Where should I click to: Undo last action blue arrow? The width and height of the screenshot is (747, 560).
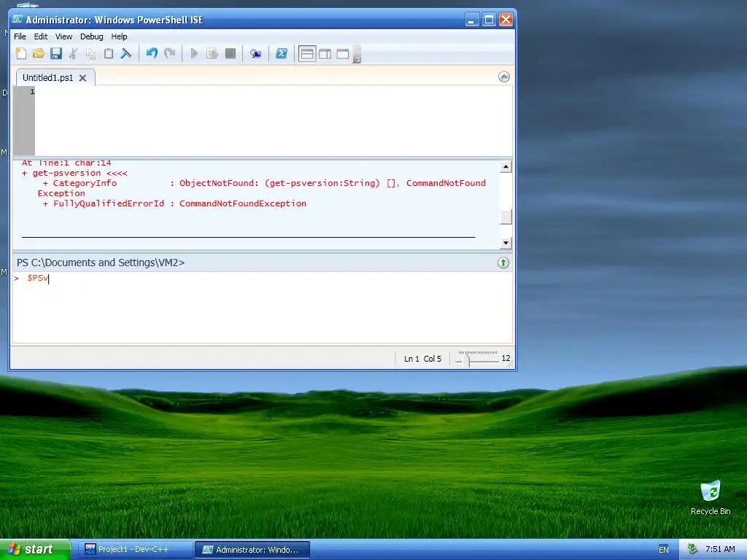(152, 53)
